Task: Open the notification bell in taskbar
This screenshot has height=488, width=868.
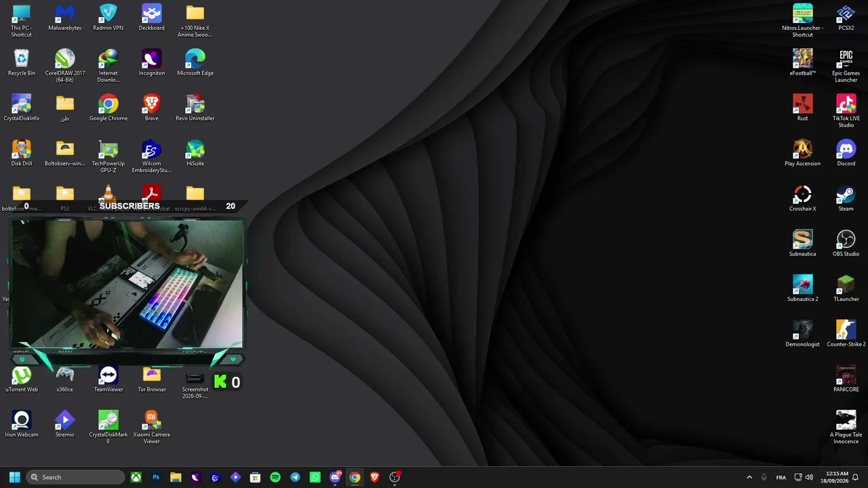Action: click(x=855, y=477)
